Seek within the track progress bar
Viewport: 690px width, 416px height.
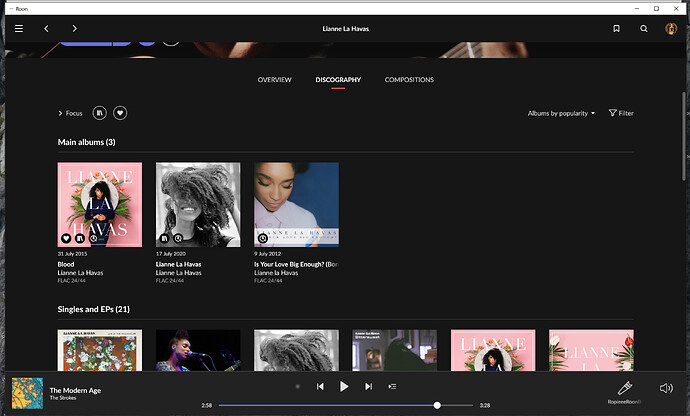tap(346, 405)
